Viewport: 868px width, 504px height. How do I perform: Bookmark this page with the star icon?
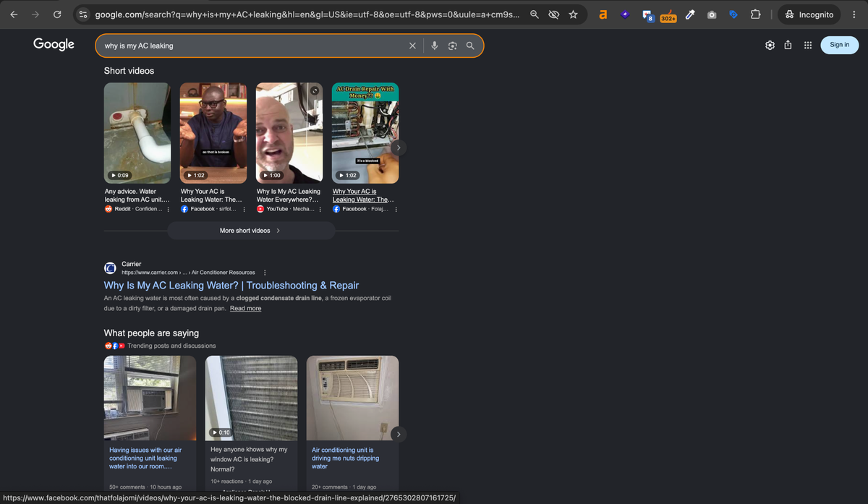[573, 14]
